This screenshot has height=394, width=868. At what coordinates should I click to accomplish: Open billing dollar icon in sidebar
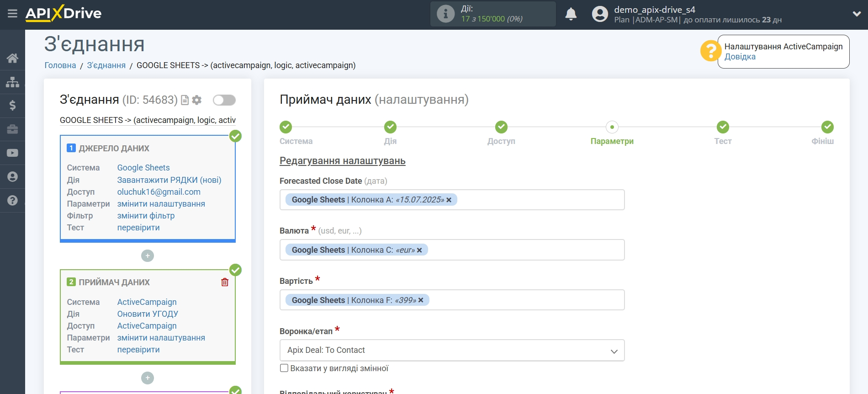12,106
